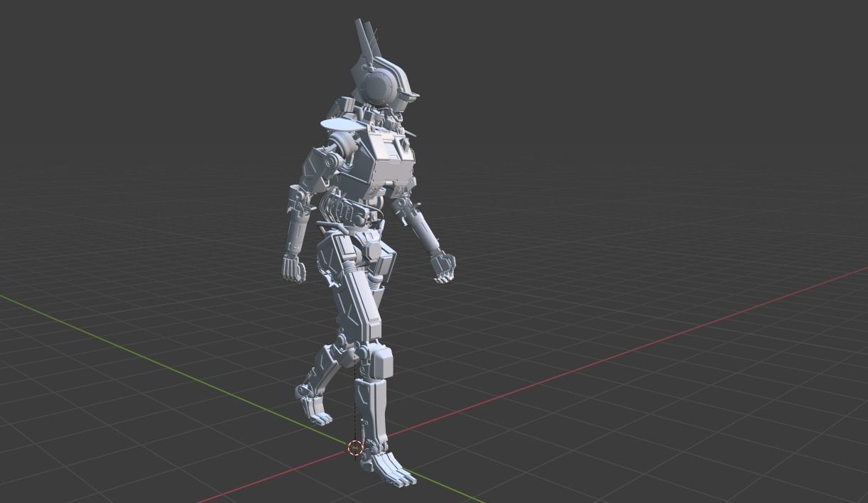
Task: Click the robot's forward-swinging fist
Action: point(444,267)
